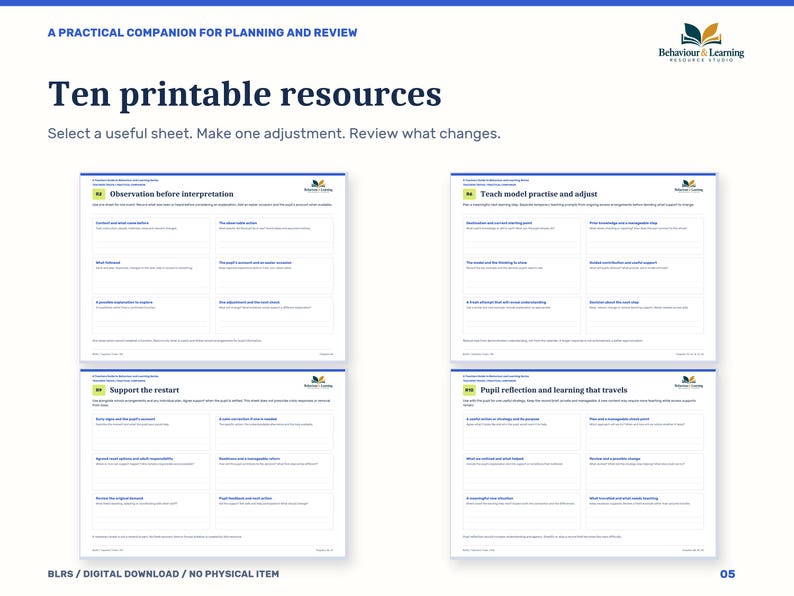Open the Observation before interpretation sheet thumbnail
The image size is (794, 596).
coord(213,267)
